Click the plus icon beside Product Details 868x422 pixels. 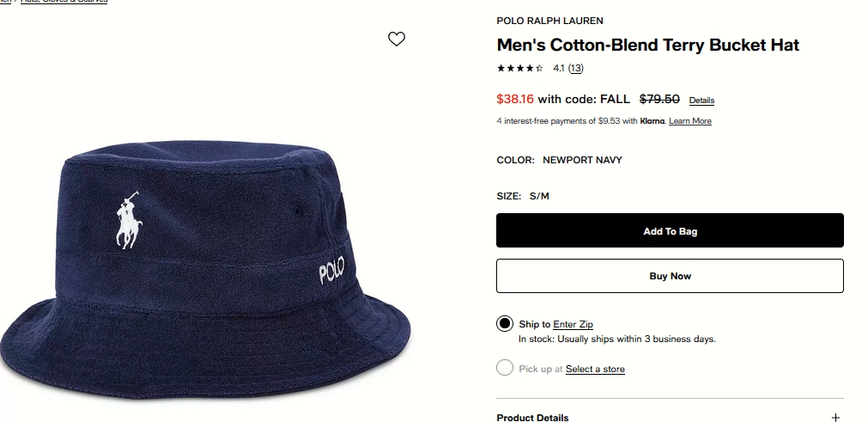[835, 418]
